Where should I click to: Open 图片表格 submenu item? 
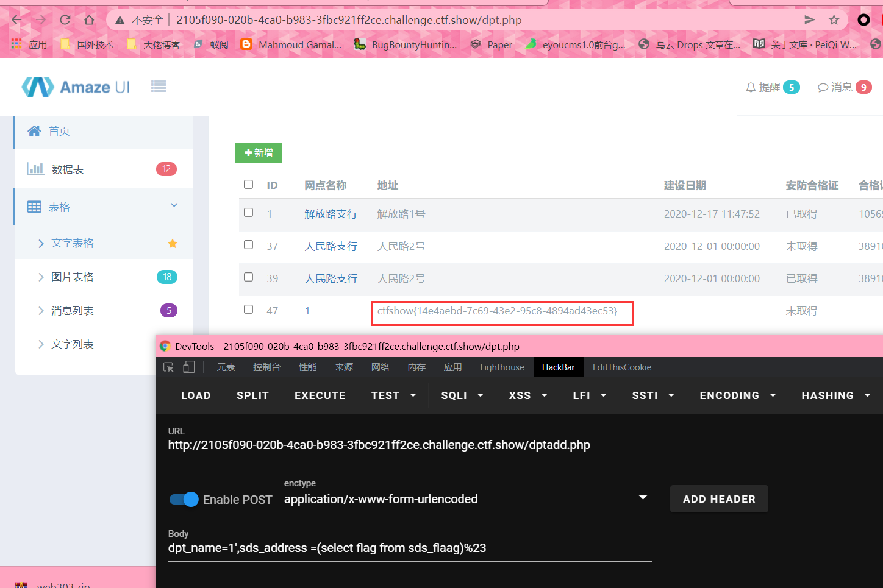click(73, 277)
